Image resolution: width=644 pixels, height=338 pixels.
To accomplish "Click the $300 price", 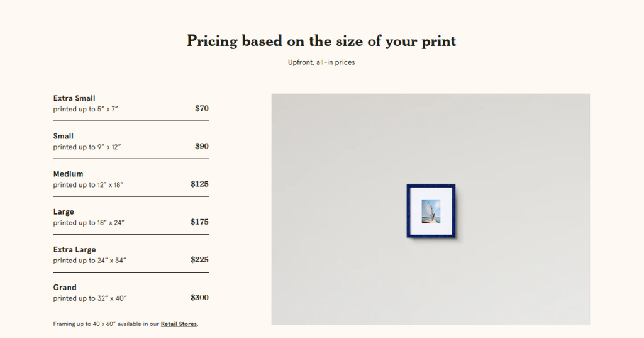I will 199,297.
